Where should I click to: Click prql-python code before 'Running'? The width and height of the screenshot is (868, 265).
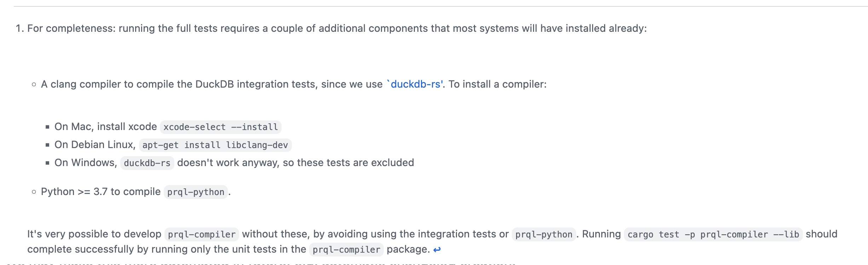coord(544,235)
